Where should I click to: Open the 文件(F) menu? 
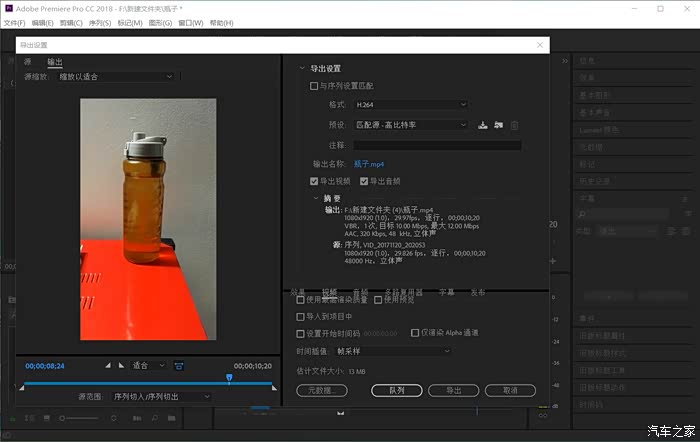click(14, 22)
